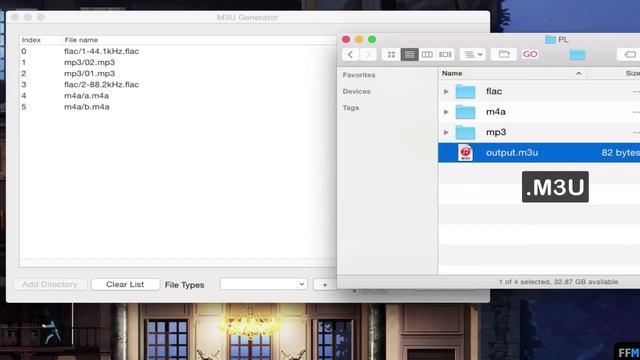Open the Finder arrange-by dropdown
Screen dimensions: 640x360
[x=473, y=54]
